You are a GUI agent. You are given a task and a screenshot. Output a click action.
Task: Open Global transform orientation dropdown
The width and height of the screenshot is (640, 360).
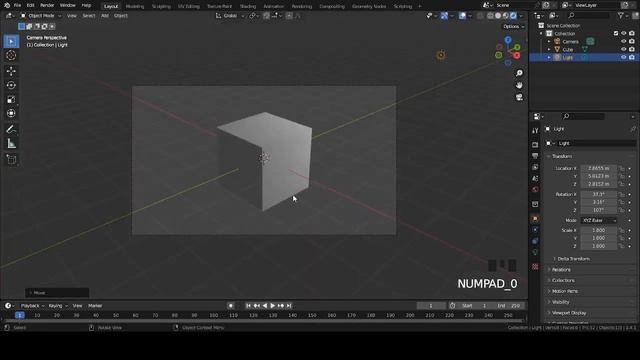(x=230, y=16)
